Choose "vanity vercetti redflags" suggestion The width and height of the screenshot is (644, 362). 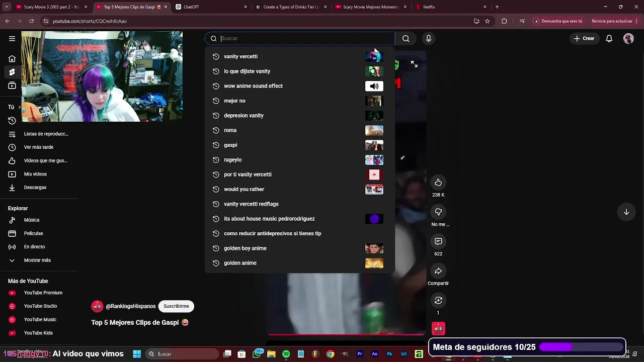300,204
